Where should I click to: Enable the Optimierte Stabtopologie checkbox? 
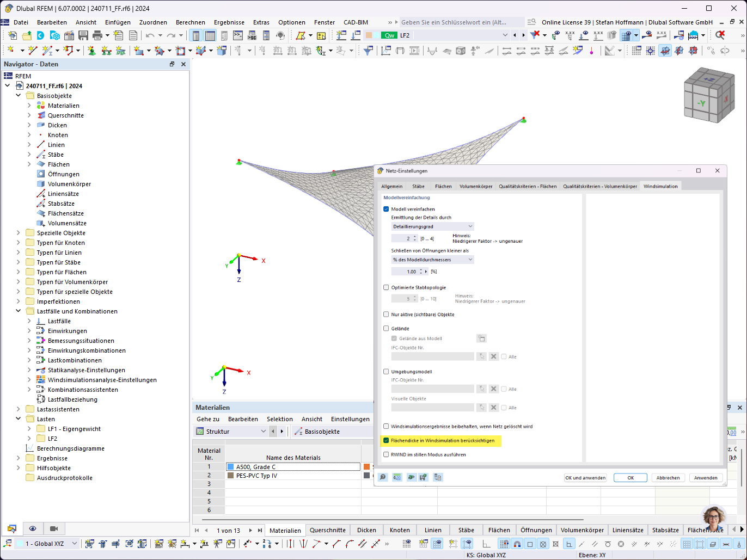(x=386, y=287)
